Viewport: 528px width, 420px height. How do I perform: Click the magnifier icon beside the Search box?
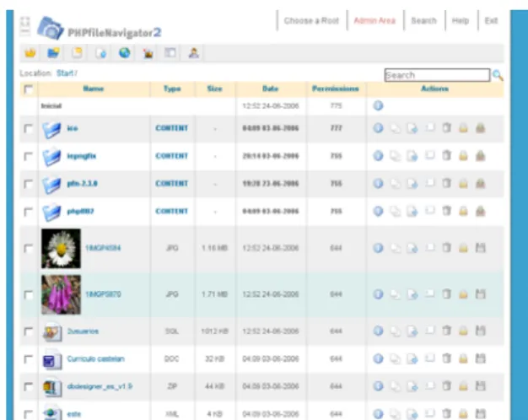(x=498, y=75)
